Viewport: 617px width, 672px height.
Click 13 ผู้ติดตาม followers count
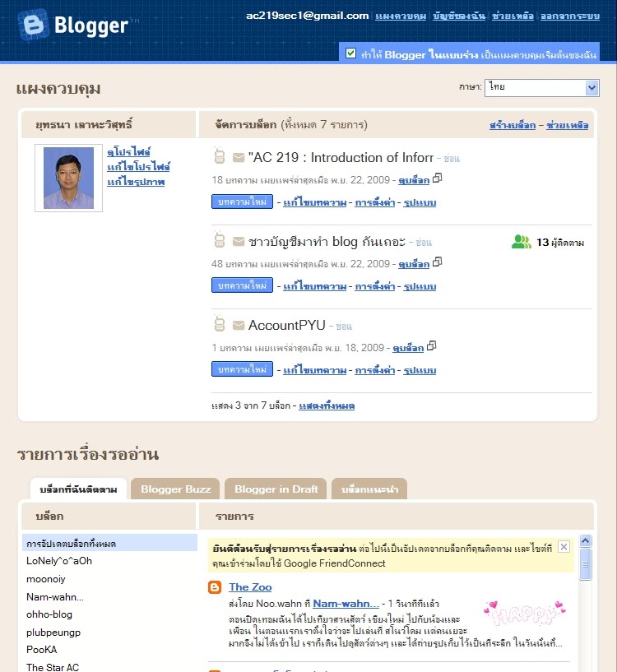point(560,243)
